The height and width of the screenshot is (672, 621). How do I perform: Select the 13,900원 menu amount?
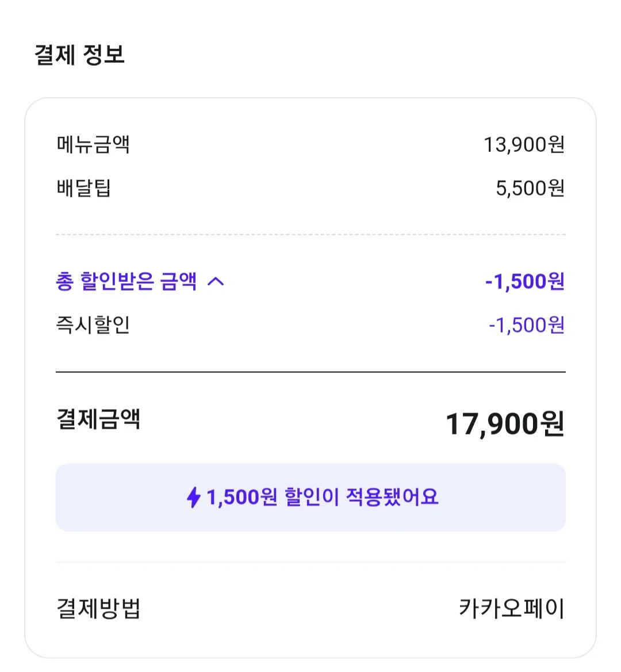point(524,144)
